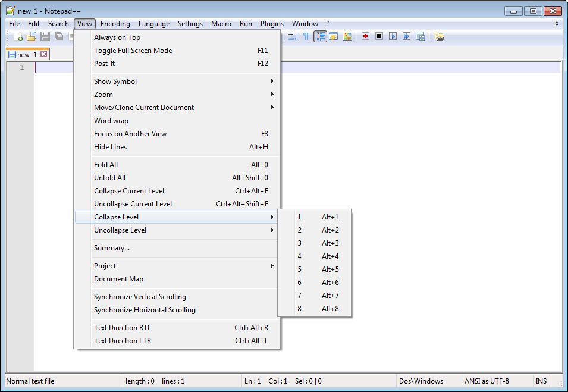Open the ? help menu

(328, 24)
